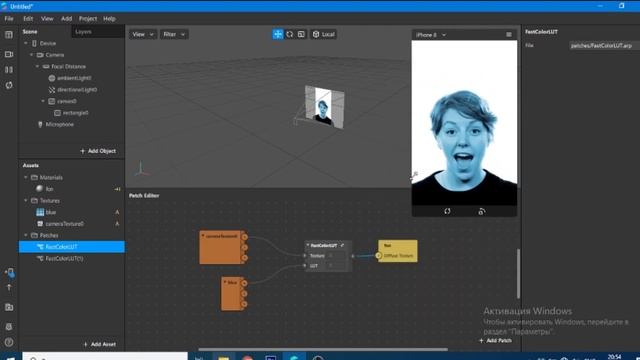Click the blue orange patch node
Viewport: 640px width, 360px height.
tap(232, 294)
